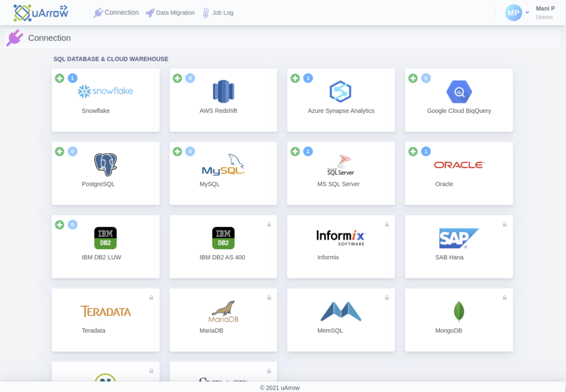Select the MariaDB connector card
Viewport: 566px width, 392px height.
tap(223, 320)
